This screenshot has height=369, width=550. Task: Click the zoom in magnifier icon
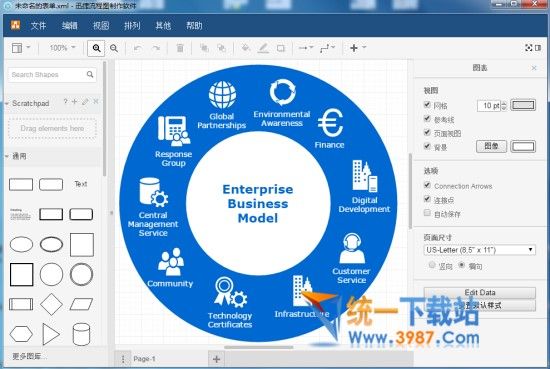point(96,48)
